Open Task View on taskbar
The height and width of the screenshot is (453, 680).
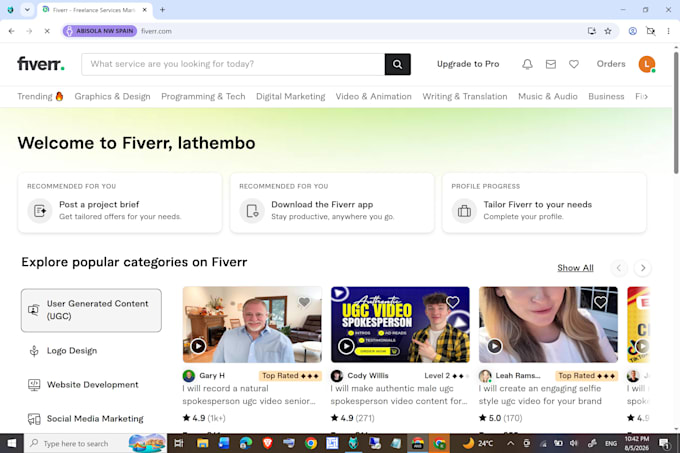point(179,443)
